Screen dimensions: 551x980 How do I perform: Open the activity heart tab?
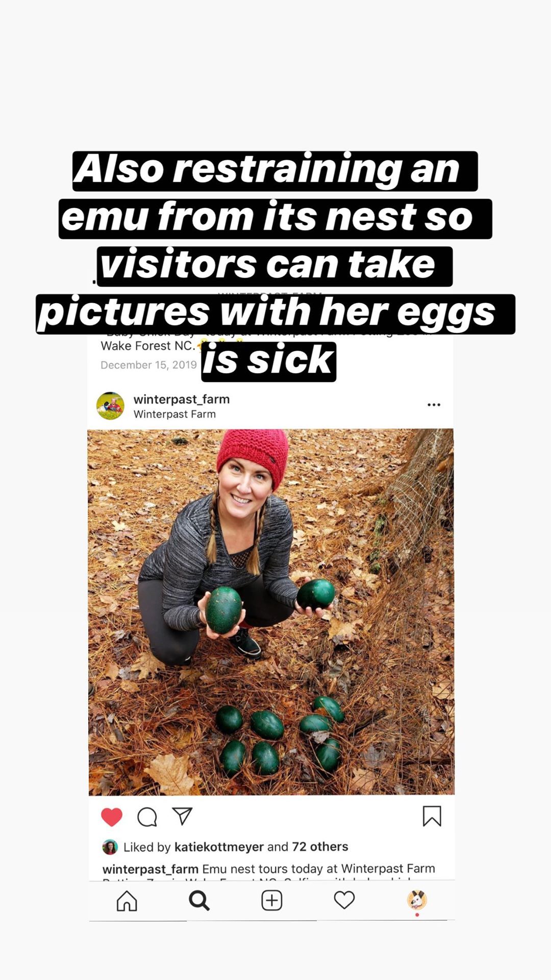coord(344,900)
